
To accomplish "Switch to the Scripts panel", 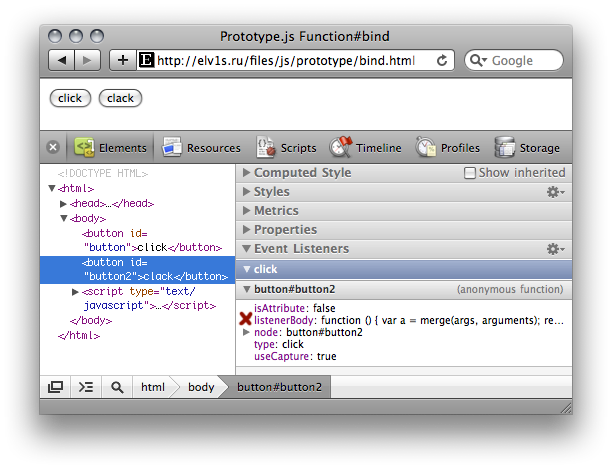I will pos(286,148).
